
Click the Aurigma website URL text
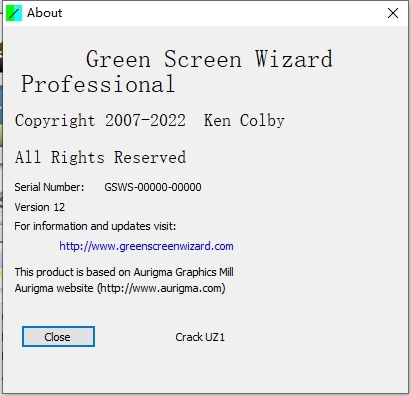pyautogui.click(x=162, y=288)
